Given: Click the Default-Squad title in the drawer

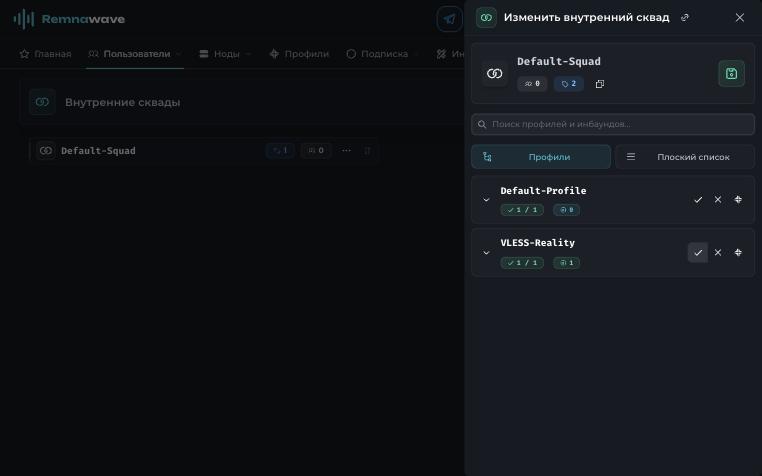Looking at the screenshot, I should click(x=559, y=62).
